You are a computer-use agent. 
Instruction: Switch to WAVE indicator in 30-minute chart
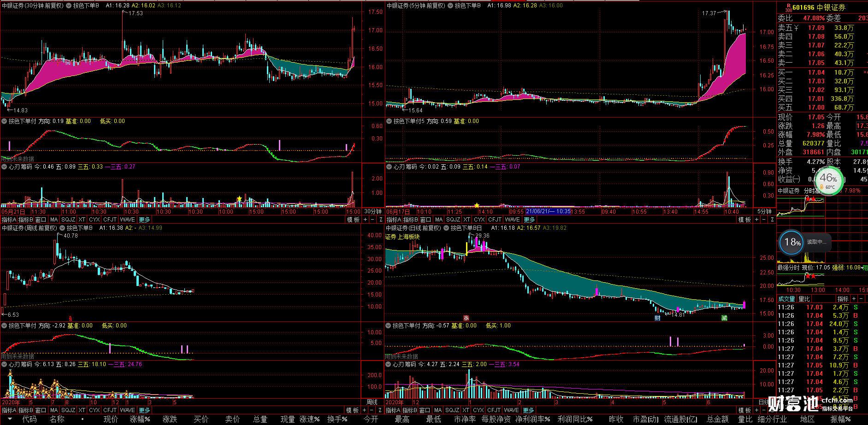pos(128,220)
